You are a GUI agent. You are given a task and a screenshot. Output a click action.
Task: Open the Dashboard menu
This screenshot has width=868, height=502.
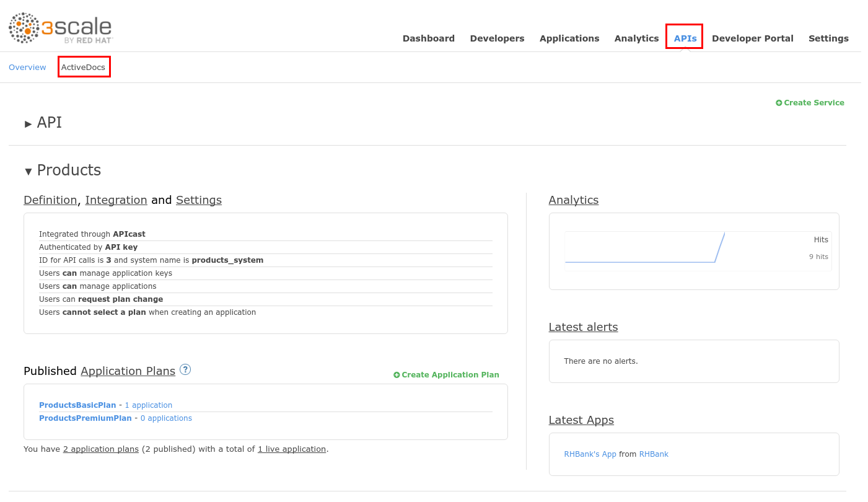[x=428, y=38]
